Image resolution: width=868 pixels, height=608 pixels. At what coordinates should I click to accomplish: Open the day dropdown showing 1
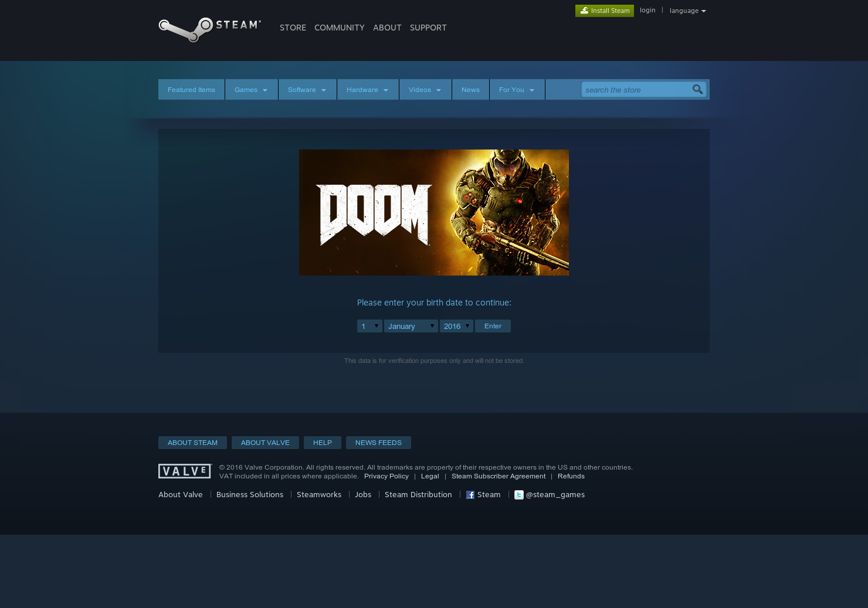(x=369, y=326)
